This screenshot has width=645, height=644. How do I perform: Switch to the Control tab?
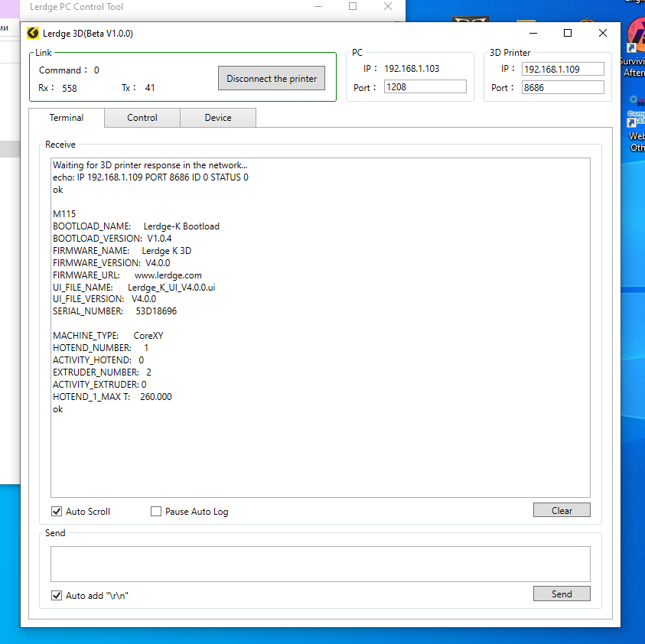point(142,118)
